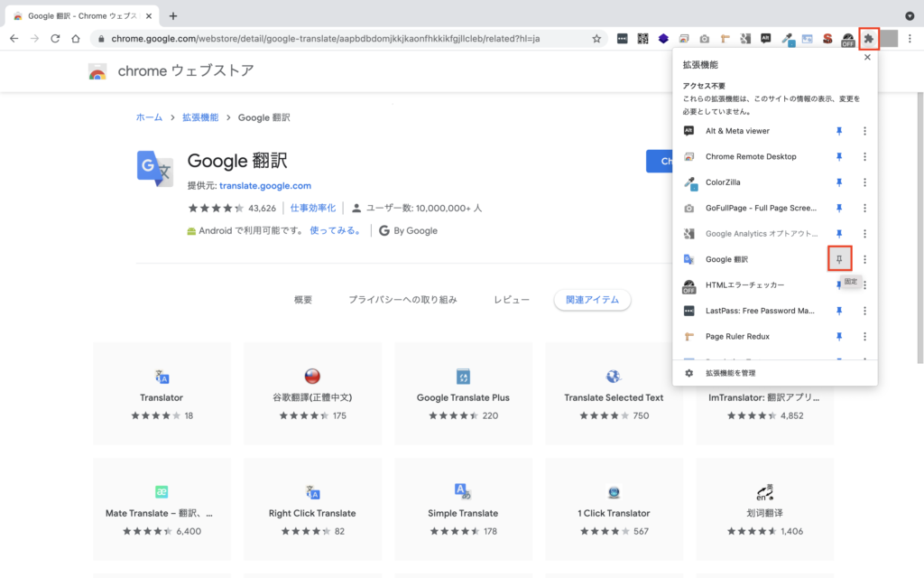Bookmark this page with the star icon
Screen dimensions: 924x578
pos(596,39)
